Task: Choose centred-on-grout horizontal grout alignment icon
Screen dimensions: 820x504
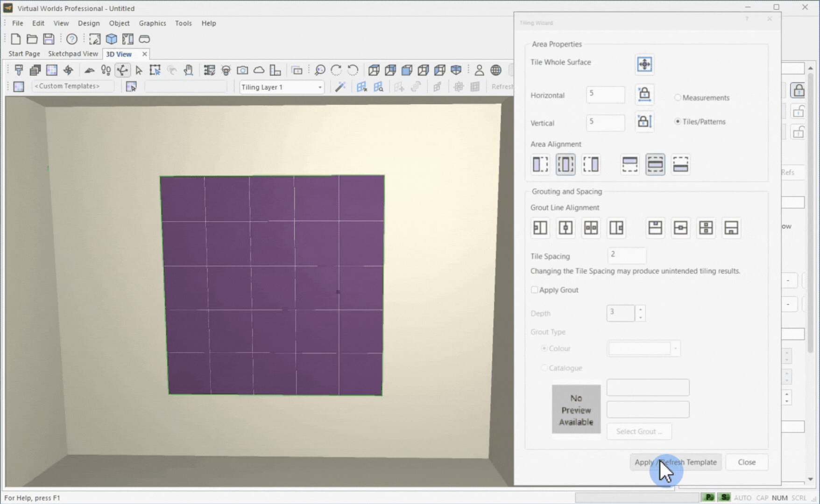Action: (591, 228)
